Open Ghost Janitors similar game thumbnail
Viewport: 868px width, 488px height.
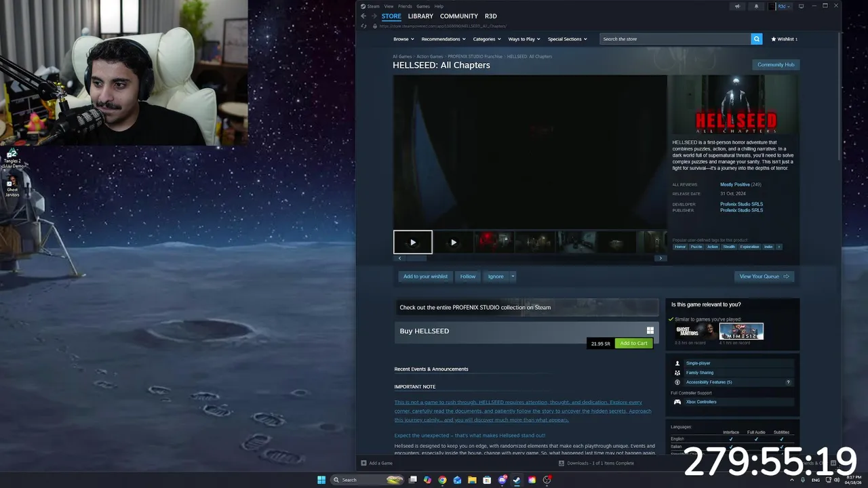point(695,331)
